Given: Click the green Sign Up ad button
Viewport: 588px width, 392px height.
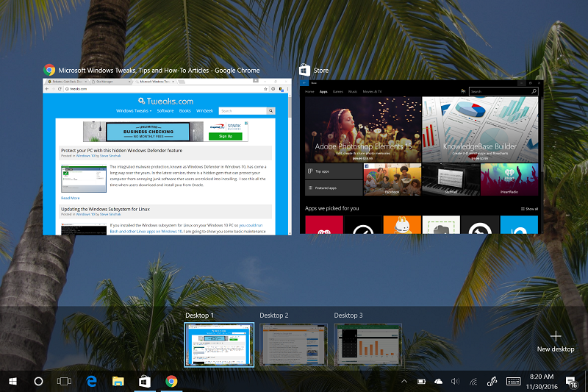Looking at the screenshot, I should (226, 136).
